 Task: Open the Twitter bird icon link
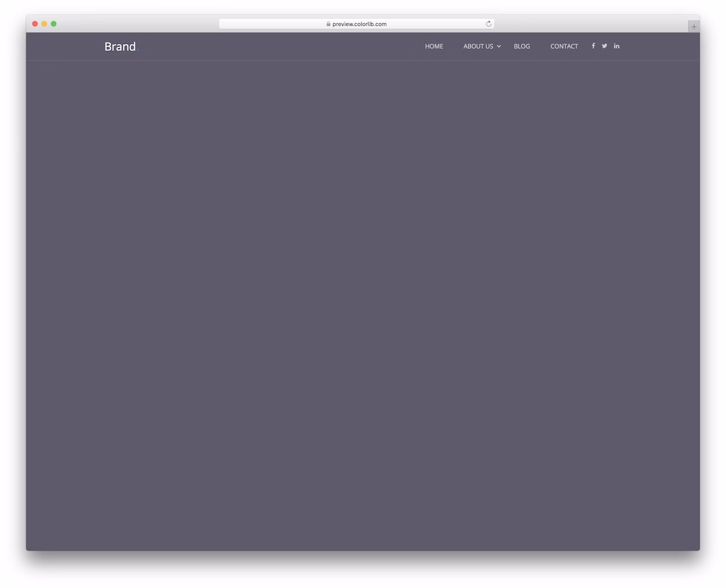click(604, 46)
